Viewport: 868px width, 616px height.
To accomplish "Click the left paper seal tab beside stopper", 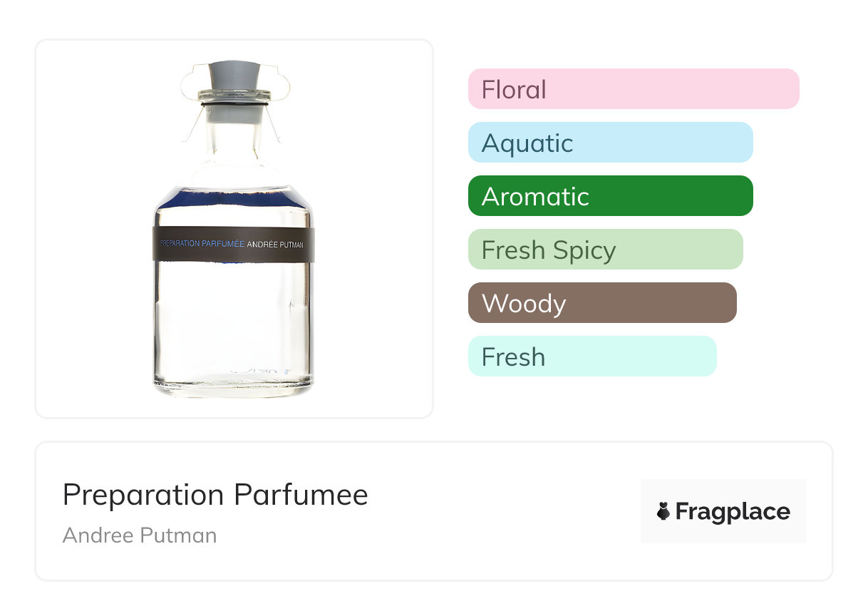I will (191, 86).
